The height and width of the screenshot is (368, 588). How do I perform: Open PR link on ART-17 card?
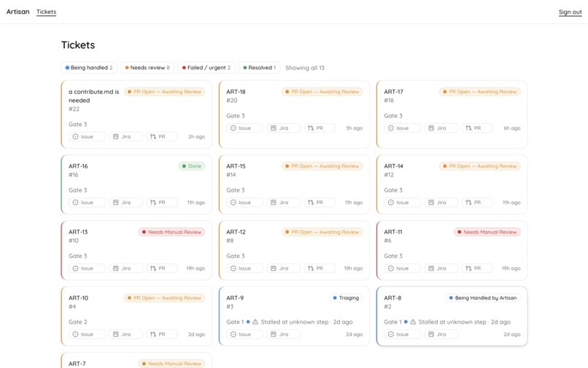point(477,128)
